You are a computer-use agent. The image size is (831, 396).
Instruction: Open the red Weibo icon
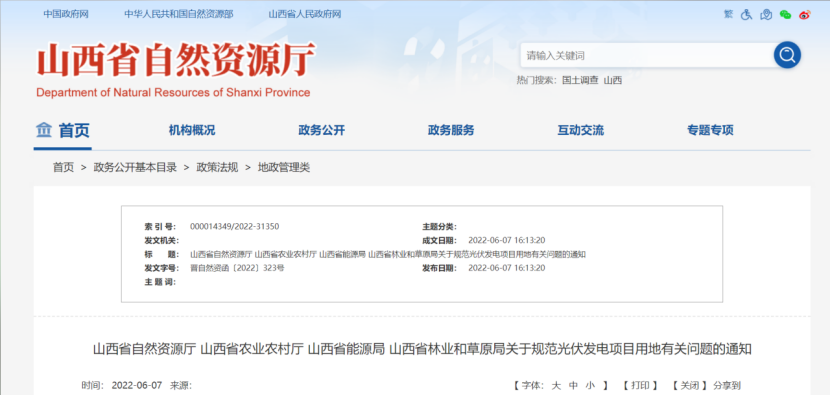click(x=805, y=14)
